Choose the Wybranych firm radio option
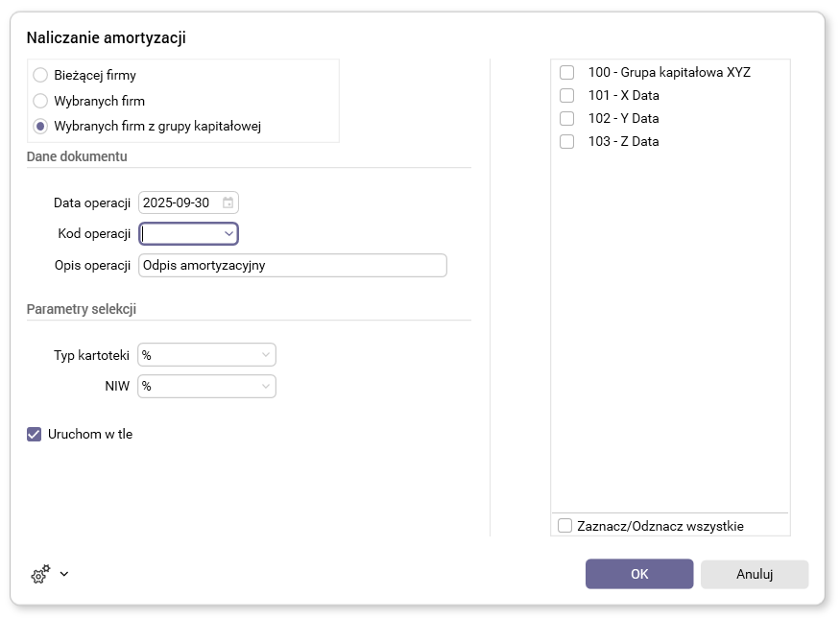The height and width of the screenshot is (619, 840). (40, 101)
